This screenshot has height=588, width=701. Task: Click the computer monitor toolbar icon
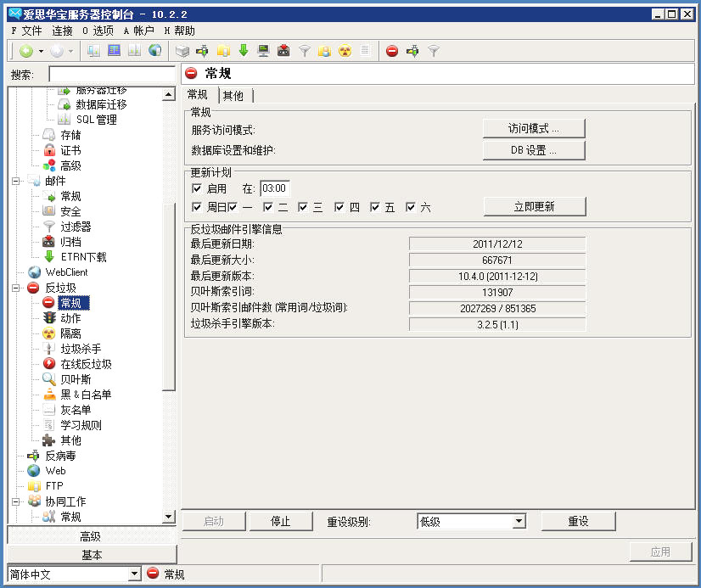coord(263,51)
